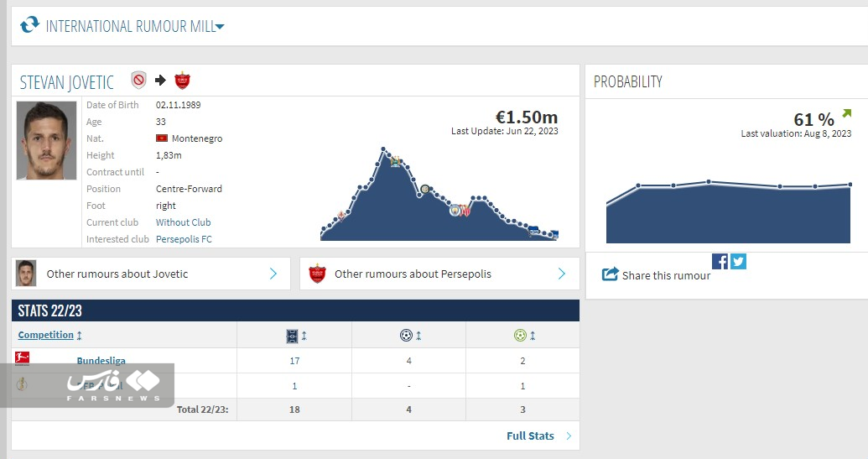Viewport: 868px width, 459px height.
Task: Click the rumour mill refresh arrows icon
Action: [x=29, y=25]
